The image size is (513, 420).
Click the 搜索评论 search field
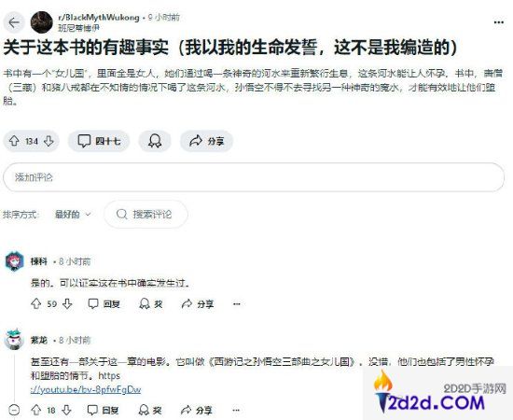click(x=146, y=215)
